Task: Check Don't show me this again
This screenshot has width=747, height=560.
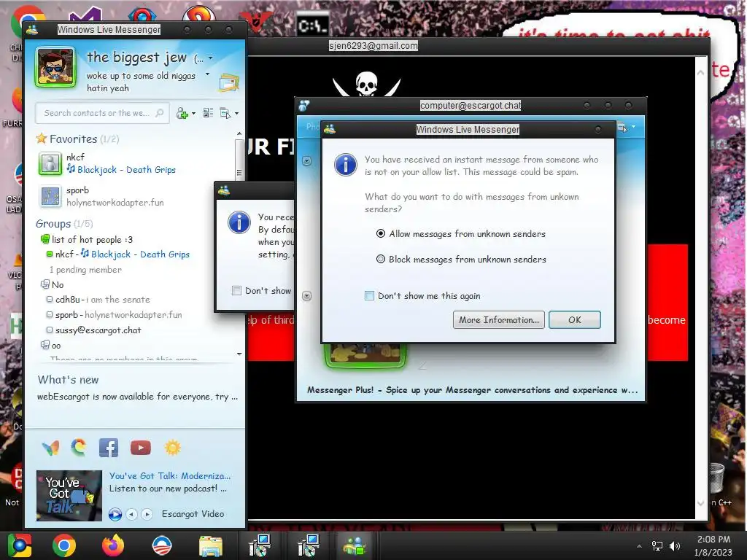Action: (369, 296)
